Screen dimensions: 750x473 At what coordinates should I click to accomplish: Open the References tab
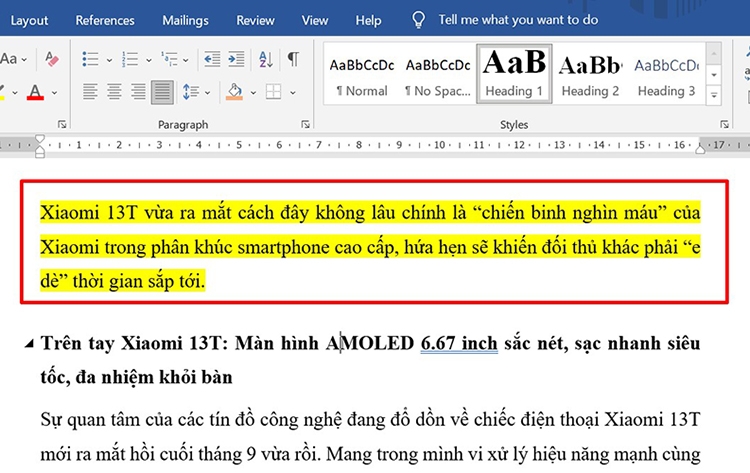point(105,20)
